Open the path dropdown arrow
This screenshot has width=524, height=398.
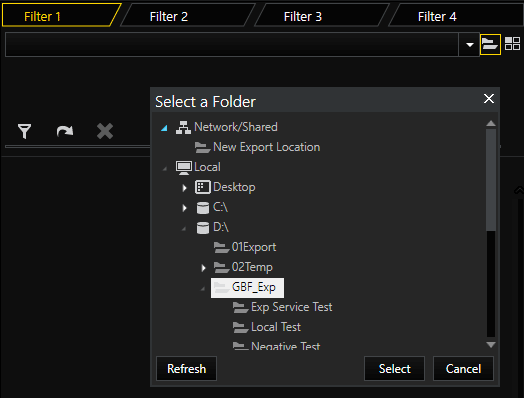(470, 44)
